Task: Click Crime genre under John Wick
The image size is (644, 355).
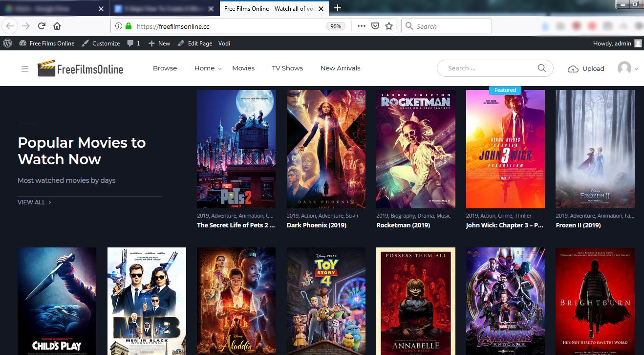Action: click(x=505, y=216)
